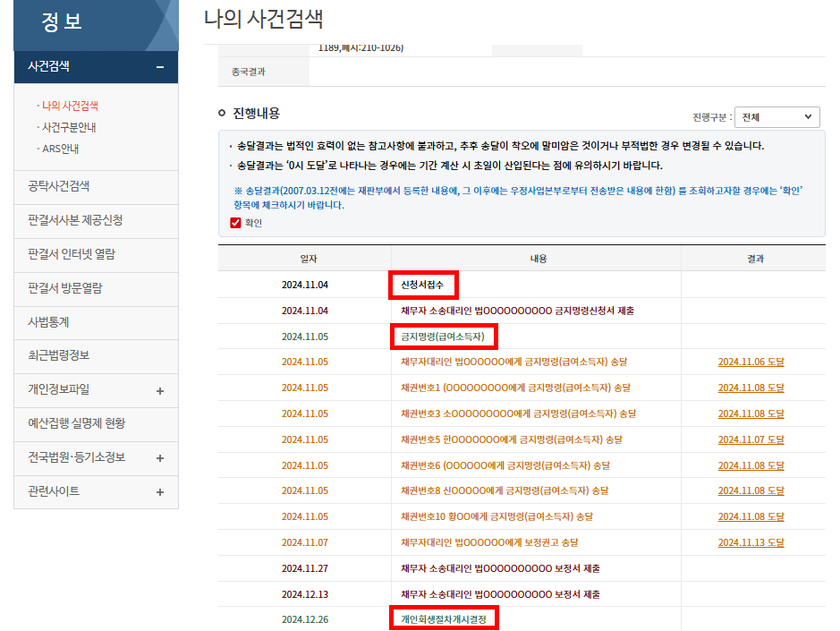Open 사건구분안내 submenu item
The image size is (840, 631).
[x=69, y=127]
